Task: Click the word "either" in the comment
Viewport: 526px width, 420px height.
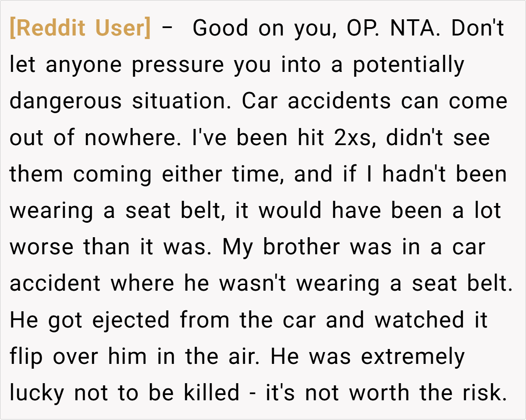Action: pyautogui.click(x=191, y=174)
